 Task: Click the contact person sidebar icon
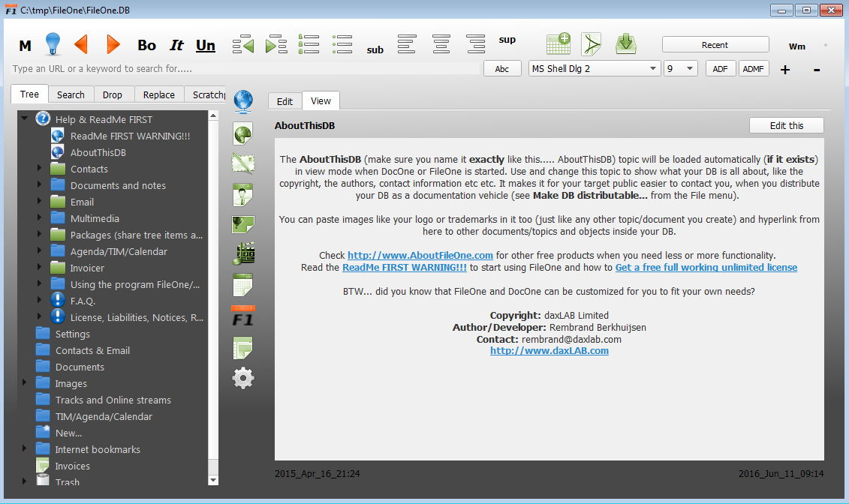pyautogui.click(x=243, y=195)
